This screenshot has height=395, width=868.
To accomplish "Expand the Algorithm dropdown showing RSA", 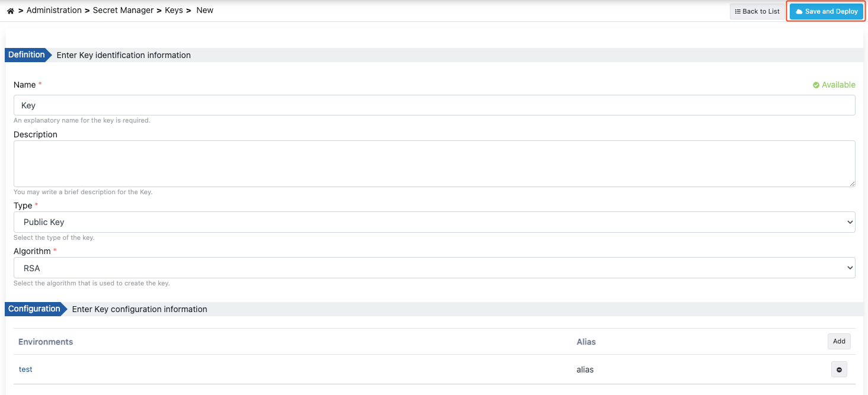I will coord(434,268).
